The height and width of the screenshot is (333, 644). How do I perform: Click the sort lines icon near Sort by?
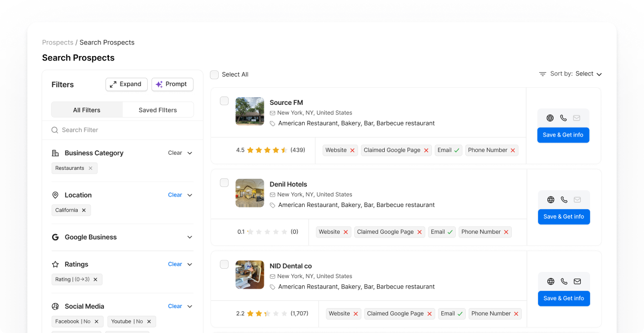(x=542, y=74)
